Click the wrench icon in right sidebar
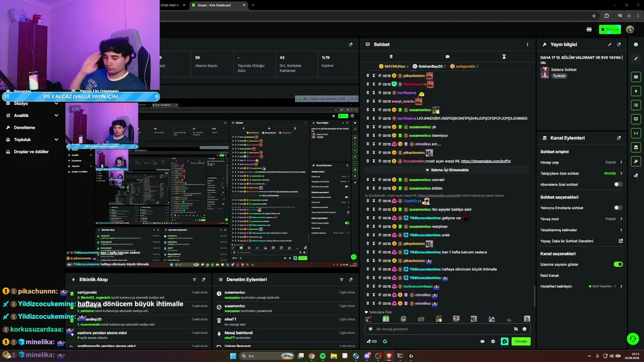Viewport: 644px width, 362px height. point(636,161)
